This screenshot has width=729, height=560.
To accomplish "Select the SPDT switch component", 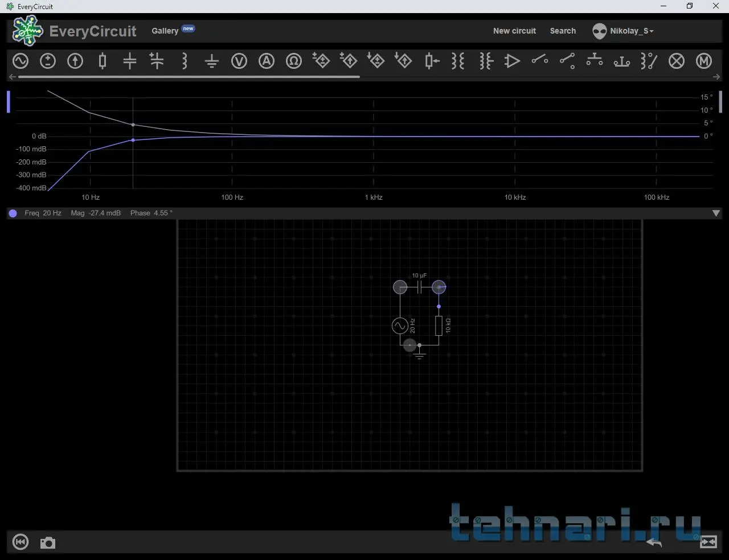I will click(567, 61).
